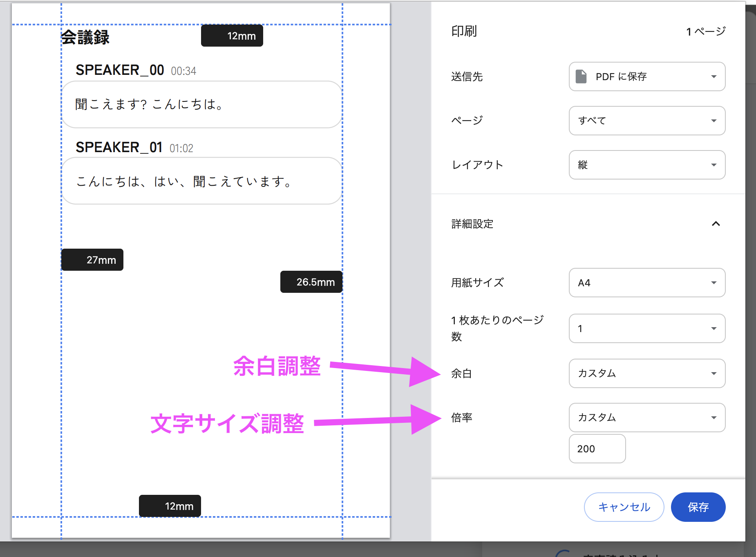
Task: Click the SPEAKER_01 label in preview
Action: (119, 147)
